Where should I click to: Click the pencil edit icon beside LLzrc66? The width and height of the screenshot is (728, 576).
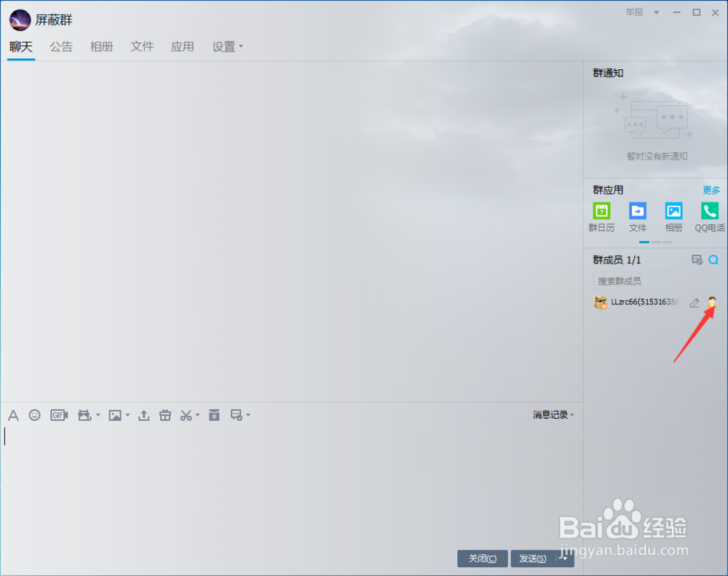[694, 303]
